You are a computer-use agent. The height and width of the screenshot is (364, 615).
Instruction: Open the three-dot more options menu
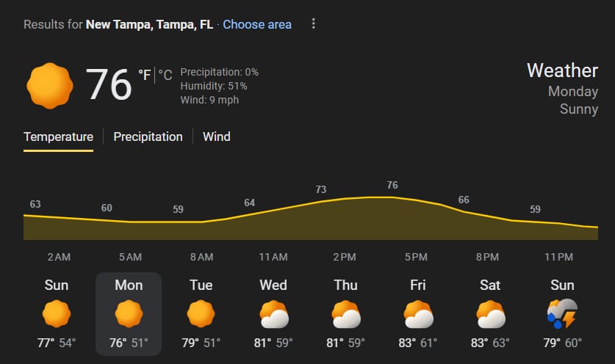(314, 24)
